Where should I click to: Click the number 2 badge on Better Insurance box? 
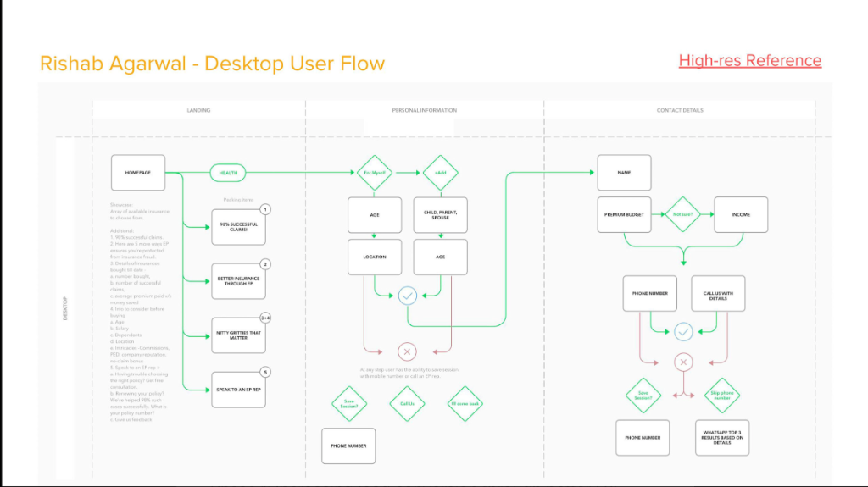(x=265, y=264)
